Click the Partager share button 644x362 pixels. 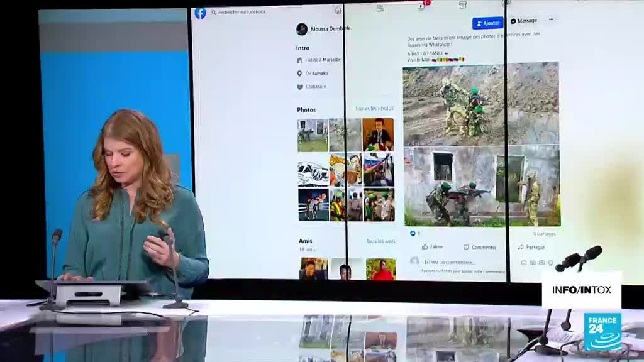pyautogui.click(x=531, y=247)
